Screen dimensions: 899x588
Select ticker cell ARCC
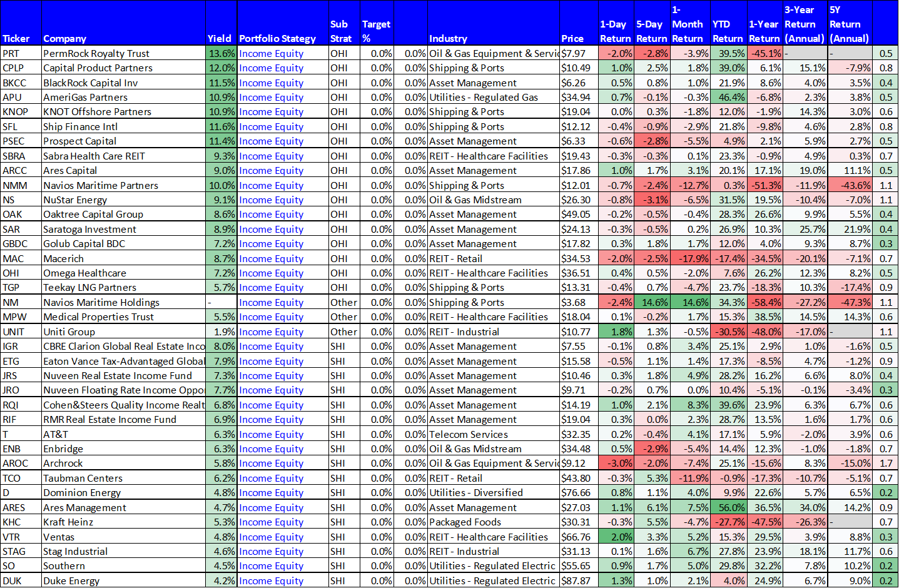pos(21,171)
